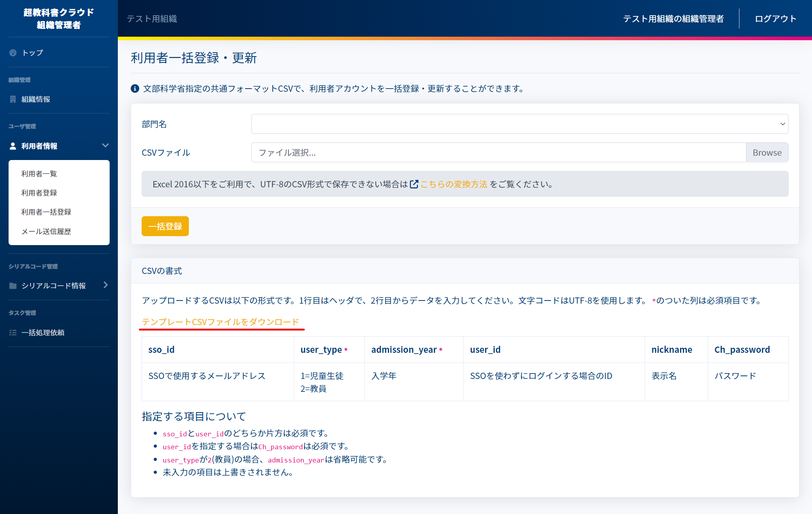
Task: Open the 部門名 dropdown
Action: coord(520,124)
